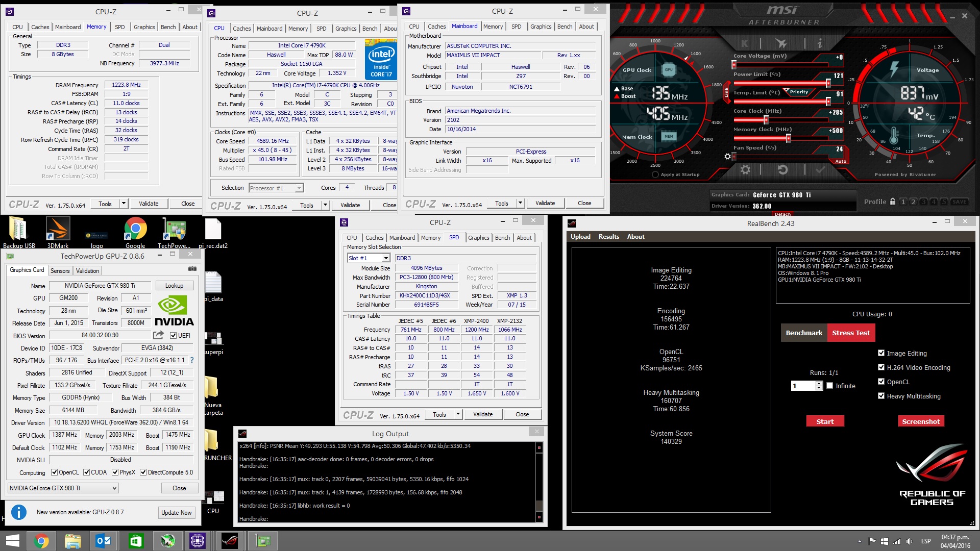This screenshot has width=980, height=551.
Task: Switch to Sensors tab in GPU-Z
Action: point(60,271)
